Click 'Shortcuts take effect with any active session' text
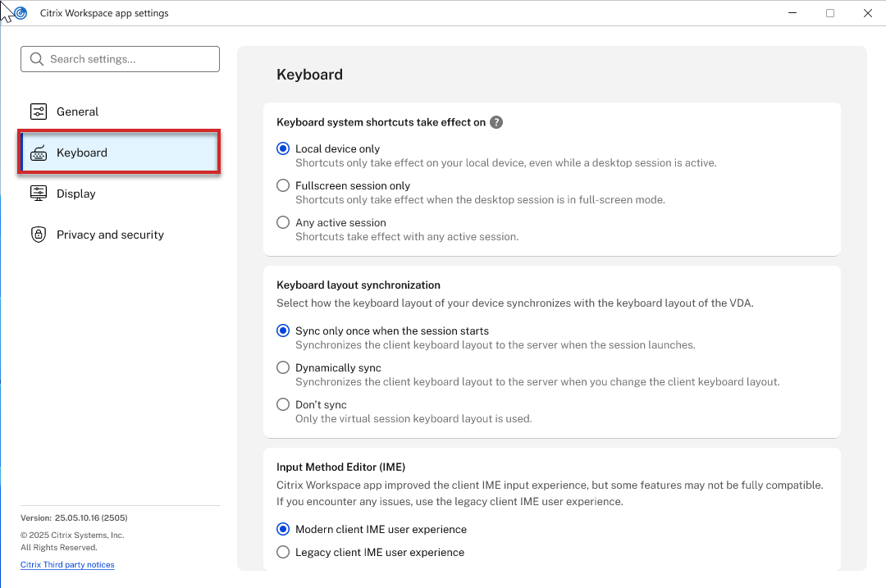This screenshot has height=588, width=886. pos(407,237)
